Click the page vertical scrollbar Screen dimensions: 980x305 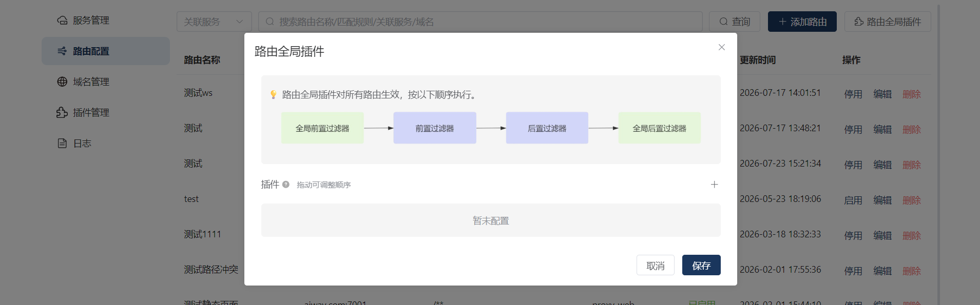pyautogui.click(x=938, y=154)
